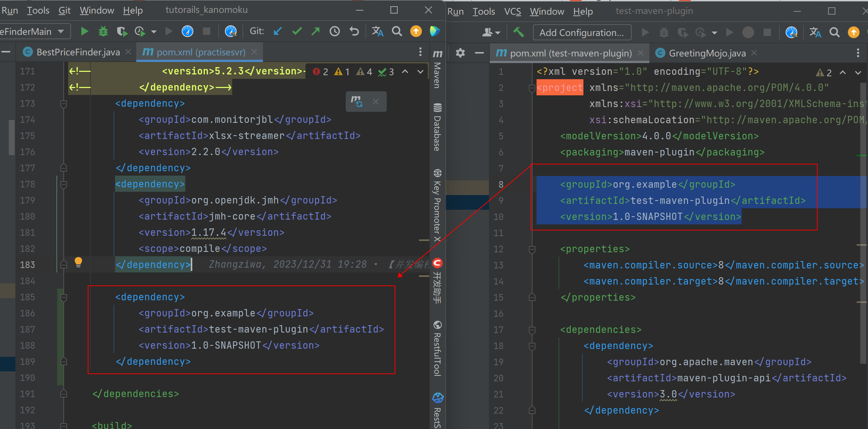Screen dimensions: 868x429
Task: Close the pom.xml (practisesvr) tab
Action: pyautogui.click(x=254, y=52)
